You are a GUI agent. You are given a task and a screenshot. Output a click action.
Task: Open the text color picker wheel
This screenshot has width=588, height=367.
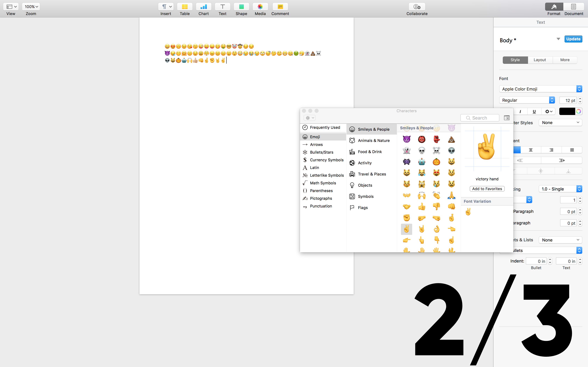click(578, 111)
